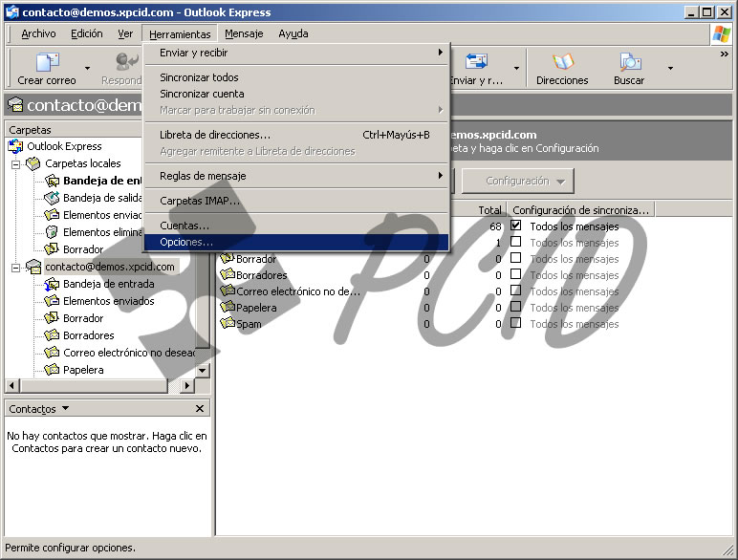Show more toolbar buttons chevron

(x=725, y=54)
